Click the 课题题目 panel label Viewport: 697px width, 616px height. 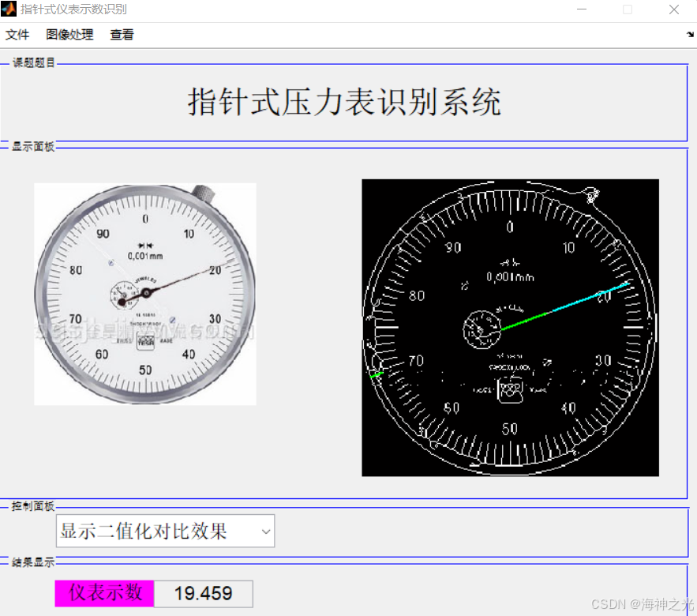(32, 62)
